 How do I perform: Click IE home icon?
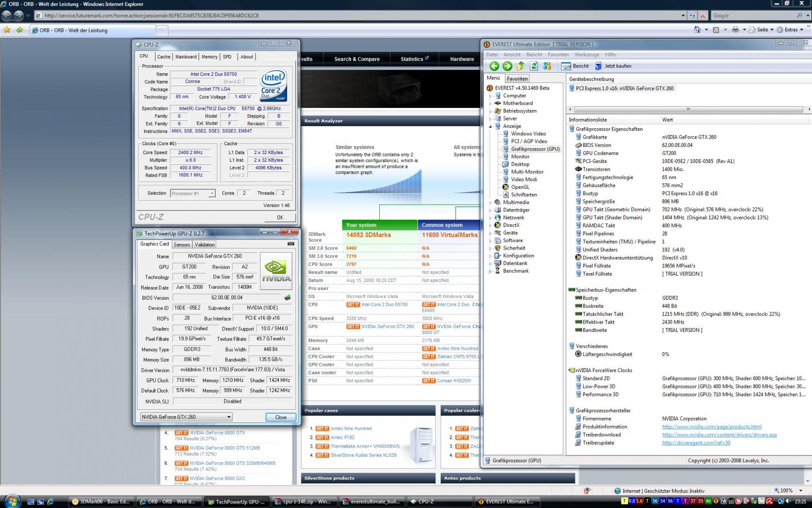coord(697,30)
